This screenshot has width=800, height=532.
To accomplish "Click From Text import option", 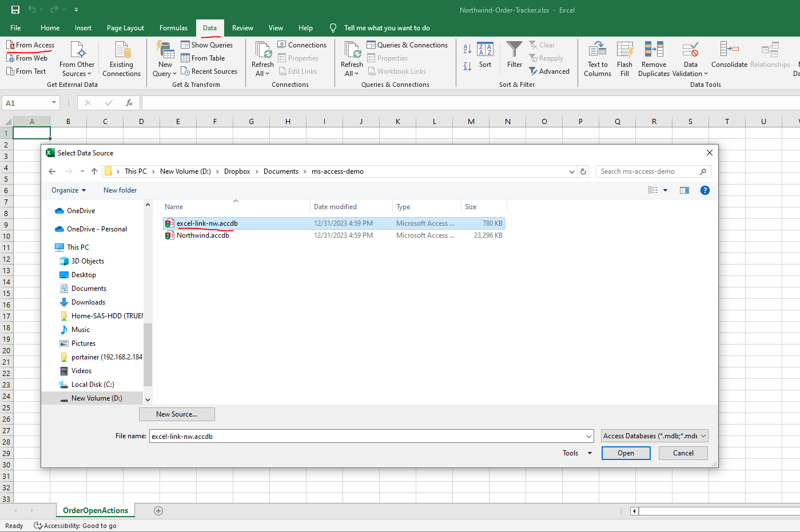I will pyautogui.click(x=26, y=71).
